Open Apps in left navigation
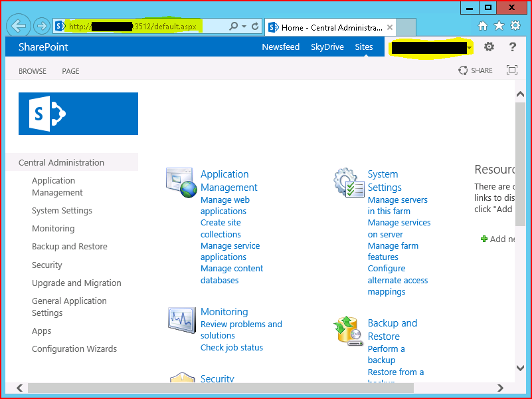This screenshot has height=399, width=532. (x=41, y=331)
